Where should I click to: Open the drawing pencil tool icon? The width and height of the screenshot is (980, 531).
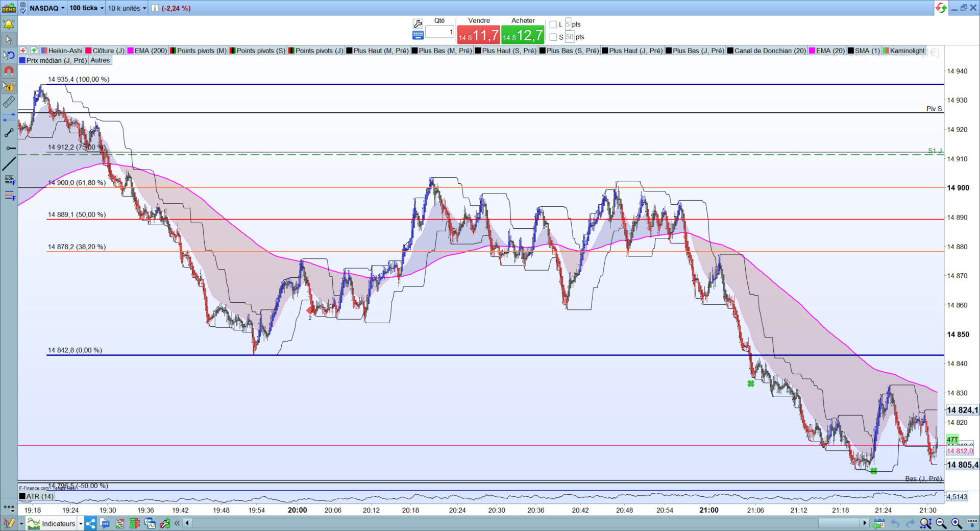click(x=9, y=523)
